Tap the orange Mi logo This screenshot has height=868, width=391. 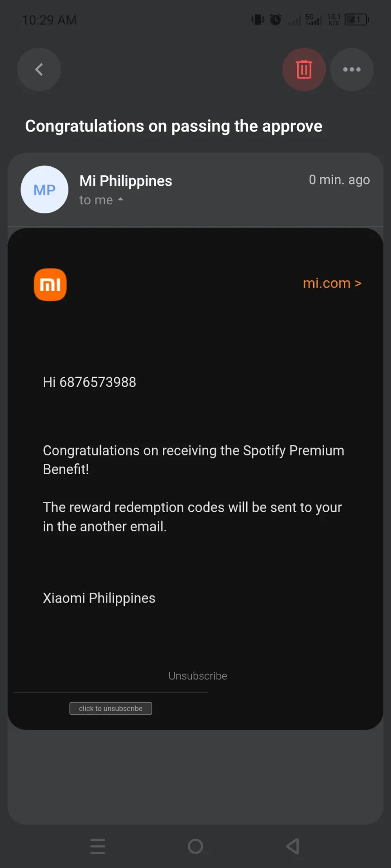(50, 285)
